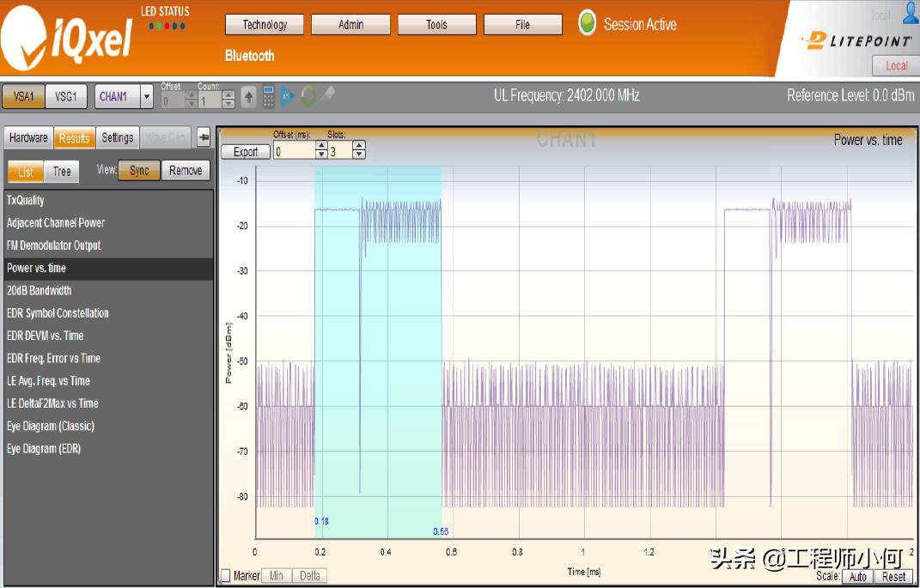
Task: Click the Auto scale button
Action: point(858,577)
